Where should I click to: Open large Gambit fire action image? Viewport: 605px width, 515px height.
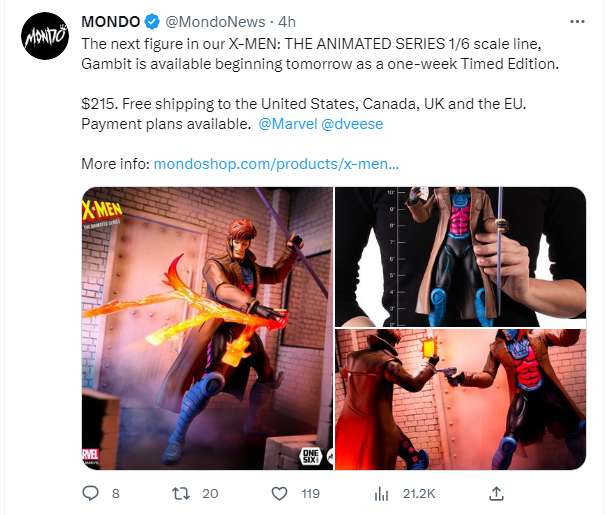click(208, 328)
